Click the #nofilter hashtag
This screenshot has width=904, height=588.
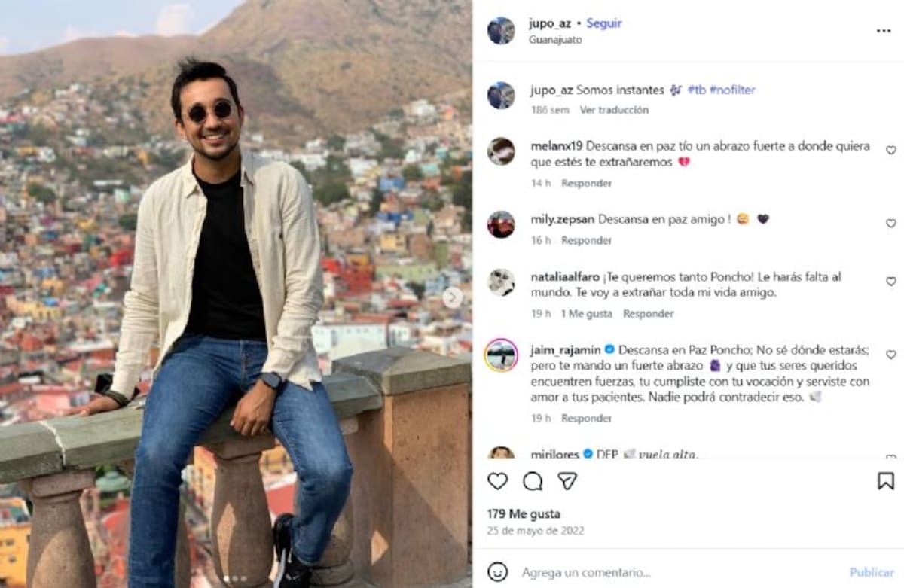tap(732, 90)
